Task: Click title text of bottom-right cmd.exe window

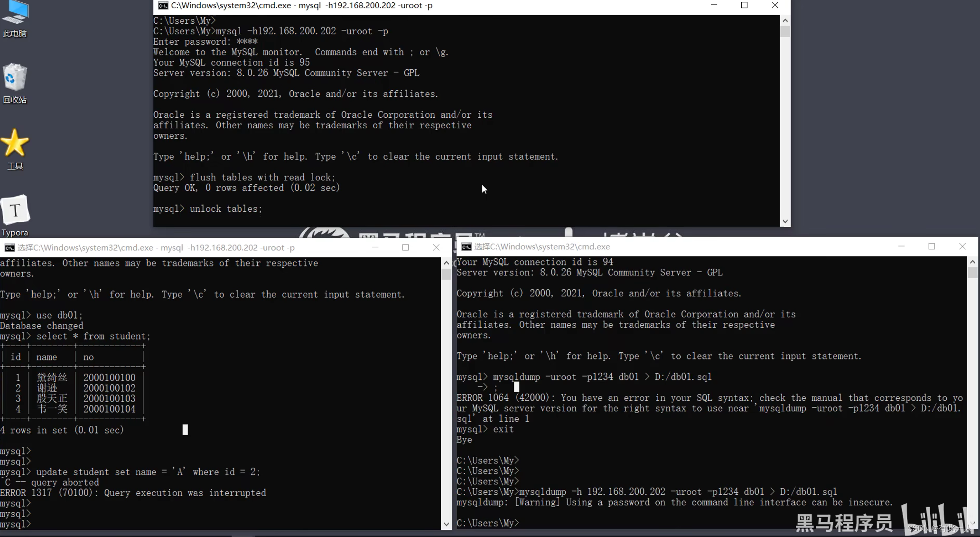Action: (542, 247)
